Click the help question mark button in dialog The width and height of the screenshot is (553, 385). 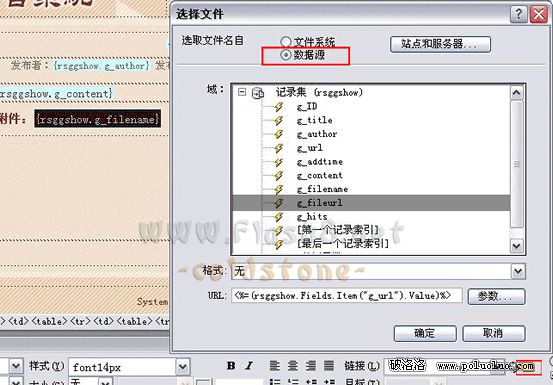pyautogui.click(x=518, y=14)
